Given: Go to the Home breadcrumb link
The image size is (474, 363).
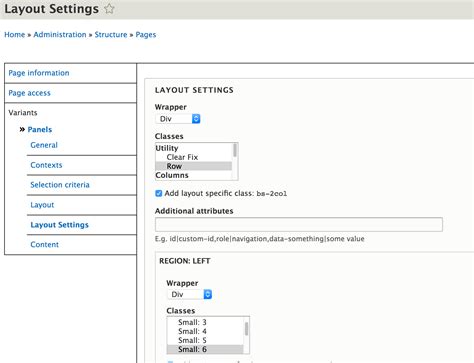Looking at the screenshot, I should point(15,35).
